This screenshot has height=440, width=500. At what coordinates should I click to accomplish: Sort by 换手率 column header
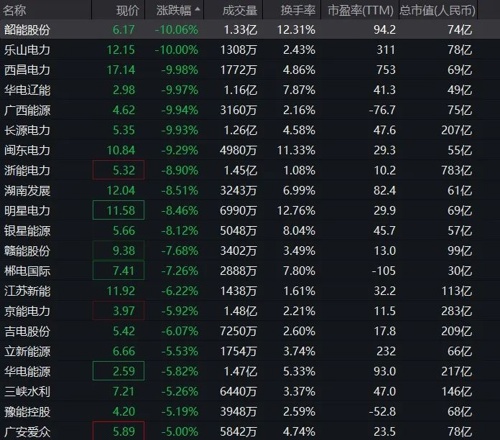click(298, 11)
